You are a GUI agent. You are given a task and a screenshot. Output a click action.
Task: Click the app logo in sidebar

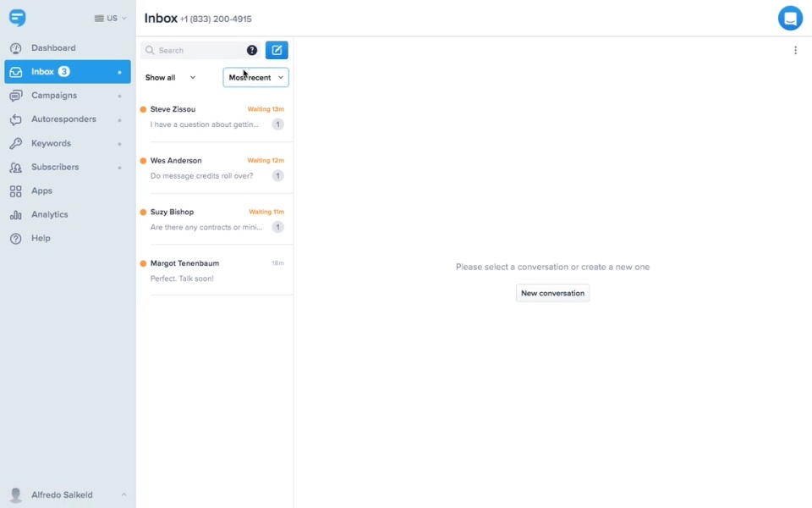(x=17, y=18)
